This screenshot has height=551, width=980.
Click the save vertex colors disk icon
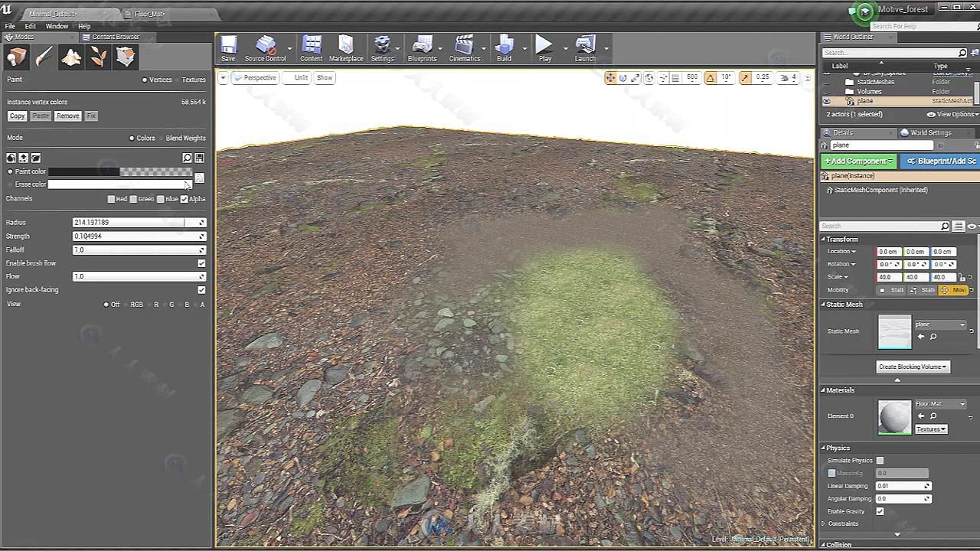[199, 158]
